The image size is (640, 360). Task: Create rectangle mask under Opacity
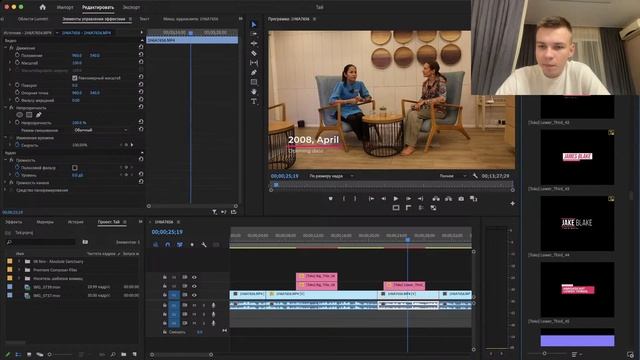[x=29, y=115]
